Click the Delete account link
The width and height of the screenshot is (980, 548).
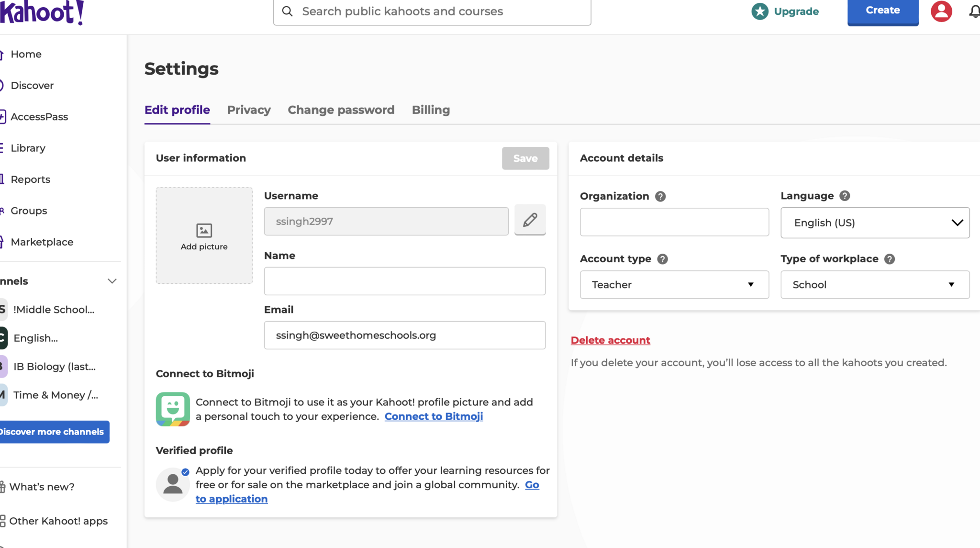(610, 340)
